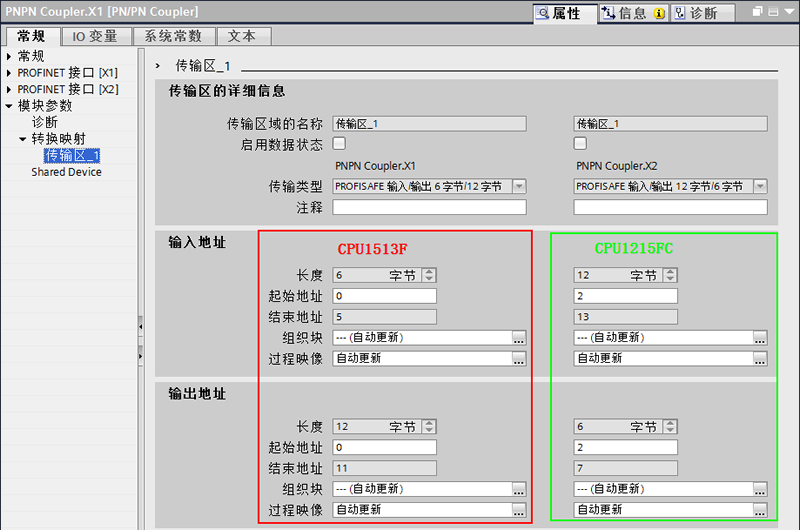
Task: Click CPU1513F output 结束地址 value 11
Action: point(384,468)
